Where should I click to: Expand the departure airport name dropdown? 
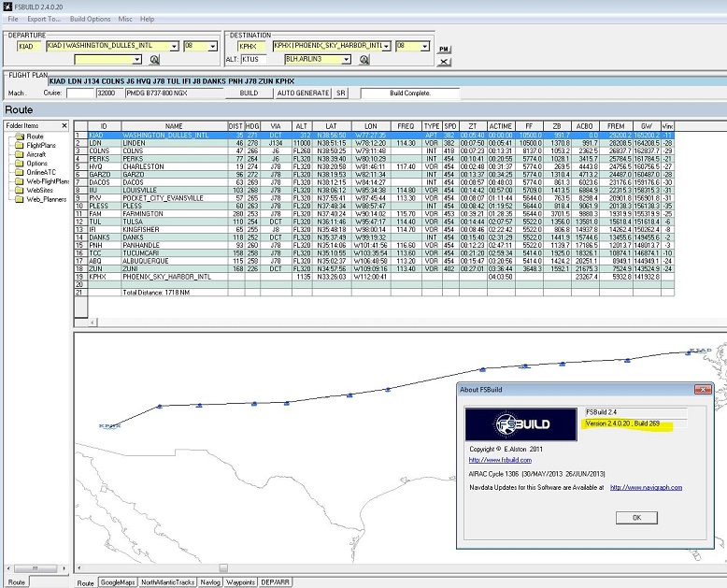[174, 46]
